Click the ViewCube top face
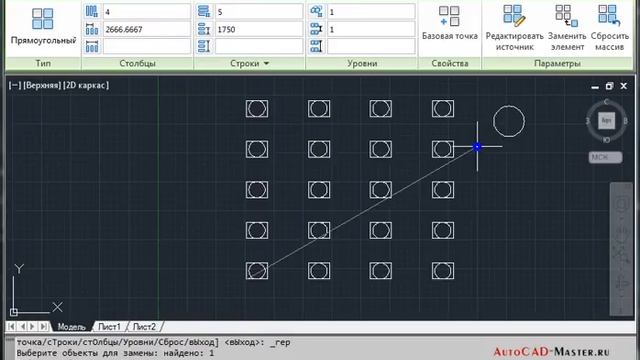The width and height of the screenshot is (640, 360). coord(606,120)
